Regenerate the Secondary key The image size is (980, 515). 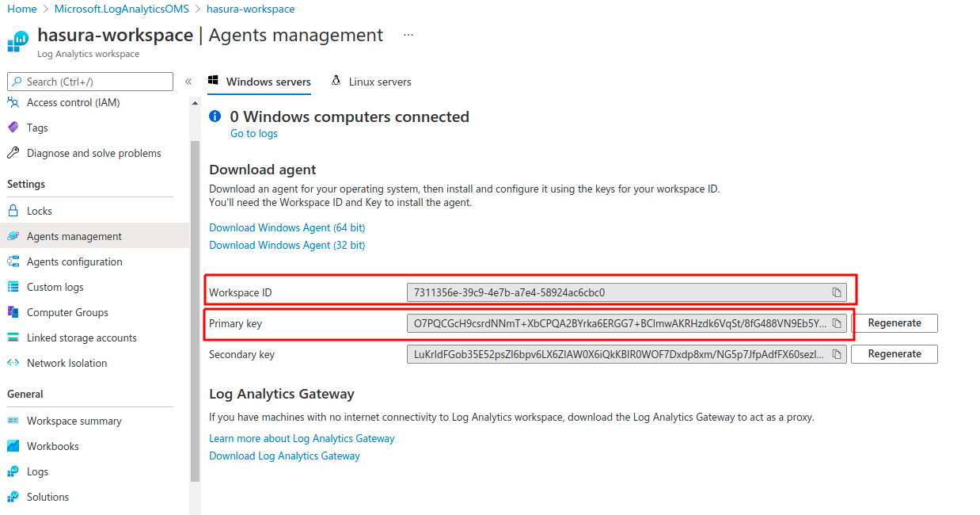894,354
